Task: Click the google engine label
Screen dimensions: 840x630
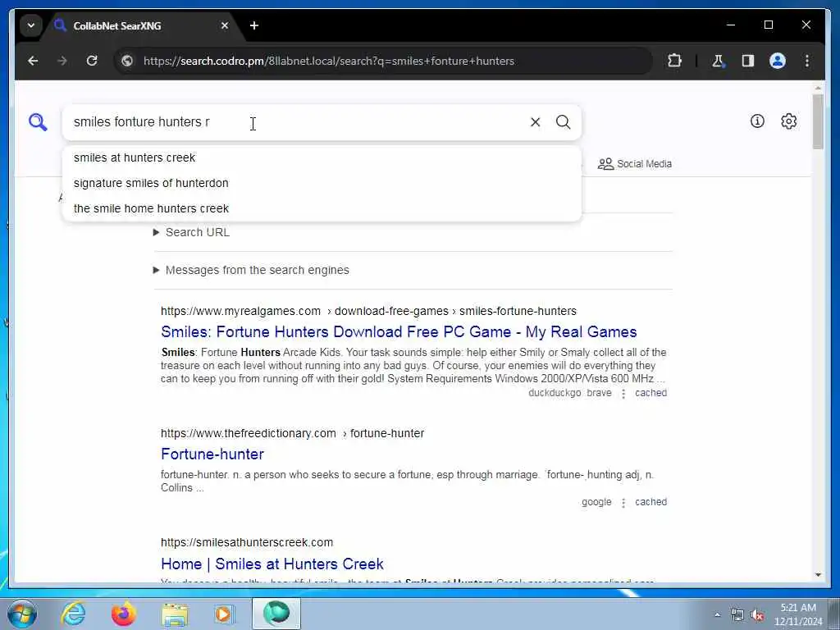Action: [596, 502]
